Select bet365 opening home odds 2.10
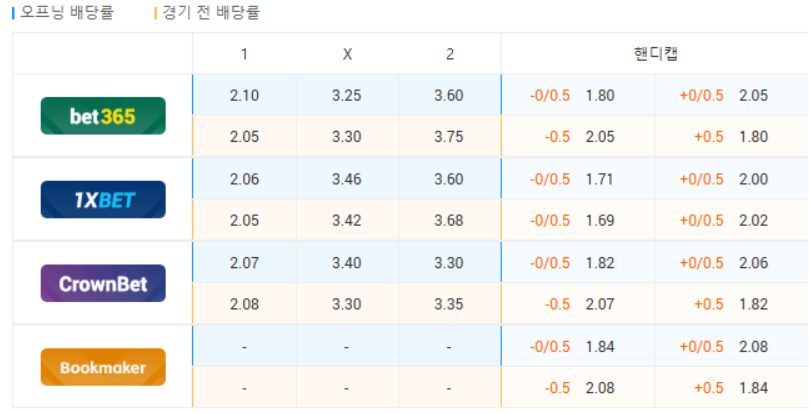This screenshot has width=809, height=413. tap(244, 96)
